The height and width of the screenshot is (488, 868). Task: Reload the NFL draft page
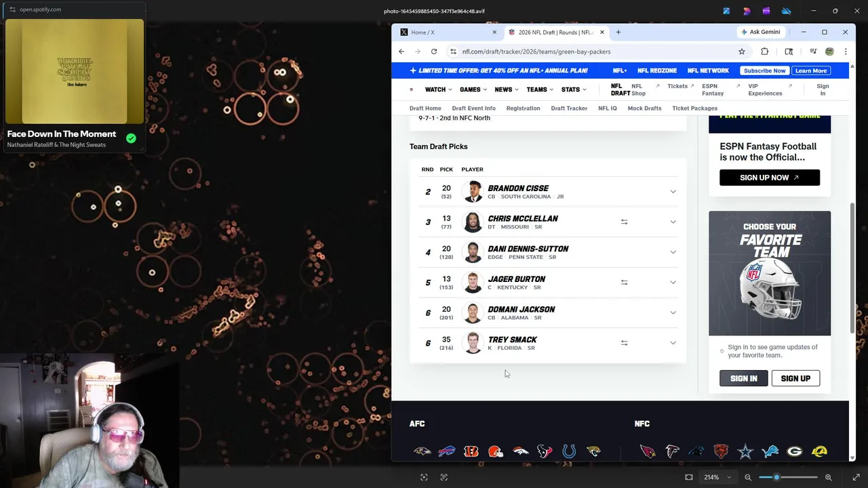pos(434,52)
